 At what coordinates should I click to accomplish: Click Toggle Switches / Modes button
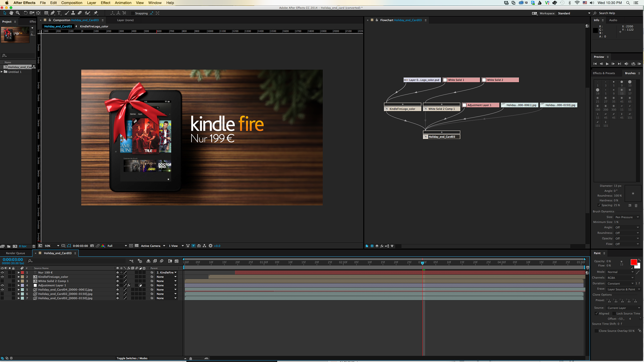tap(132, 358)
